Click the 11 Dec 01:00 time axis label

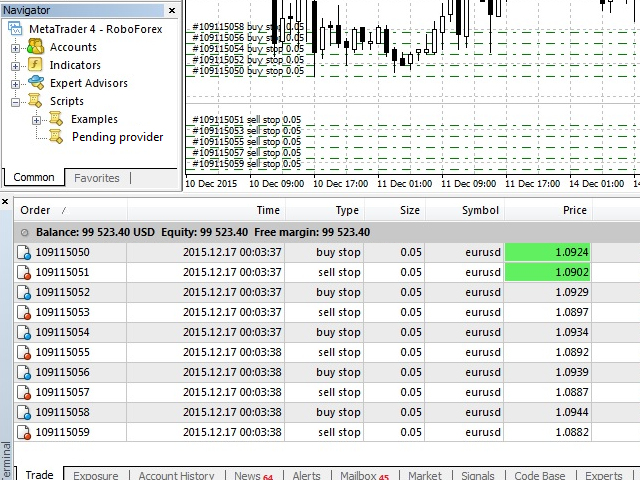(x=404, y=184)
